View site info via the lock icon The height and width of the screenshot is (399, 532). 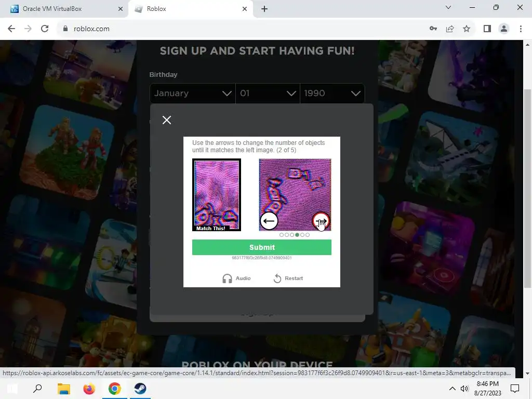tap(65, 29)
